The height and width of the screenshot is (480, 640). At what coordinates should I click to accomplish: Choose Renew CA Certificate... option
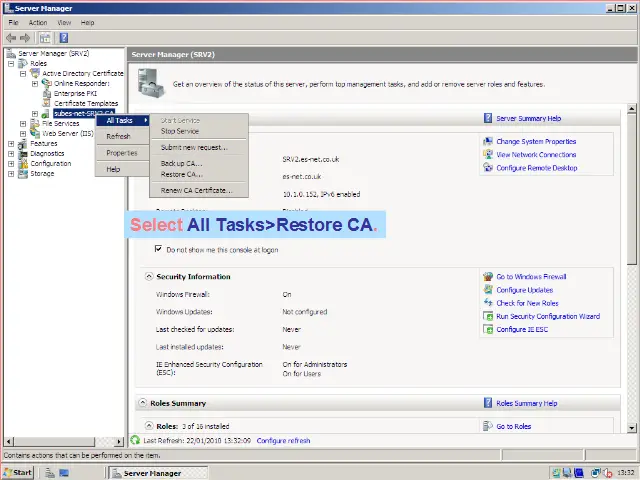(199, 190)
